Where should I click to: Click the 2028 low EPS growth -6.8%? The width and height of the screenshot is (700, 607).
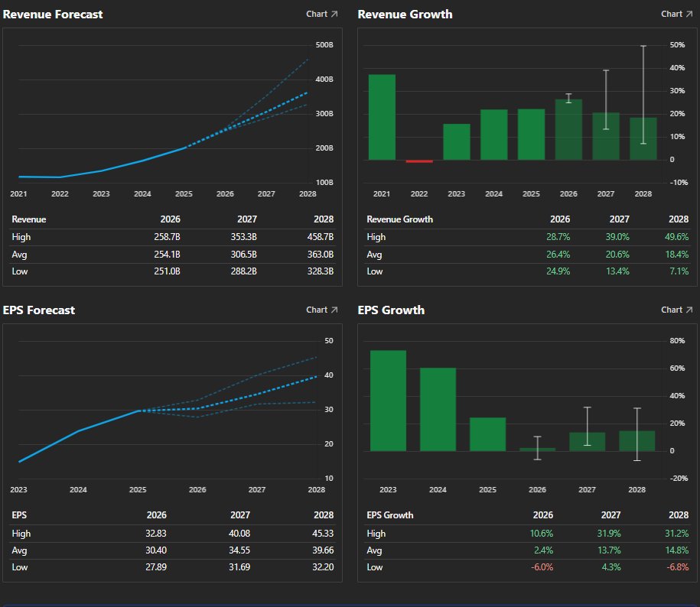tap(678, 567)
